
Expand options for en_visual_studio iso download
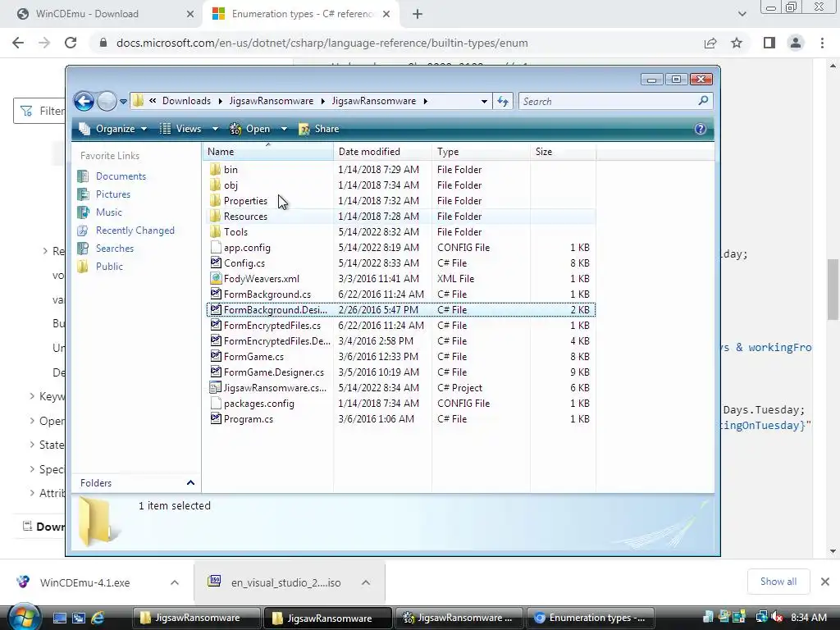(x=366, y=582)
